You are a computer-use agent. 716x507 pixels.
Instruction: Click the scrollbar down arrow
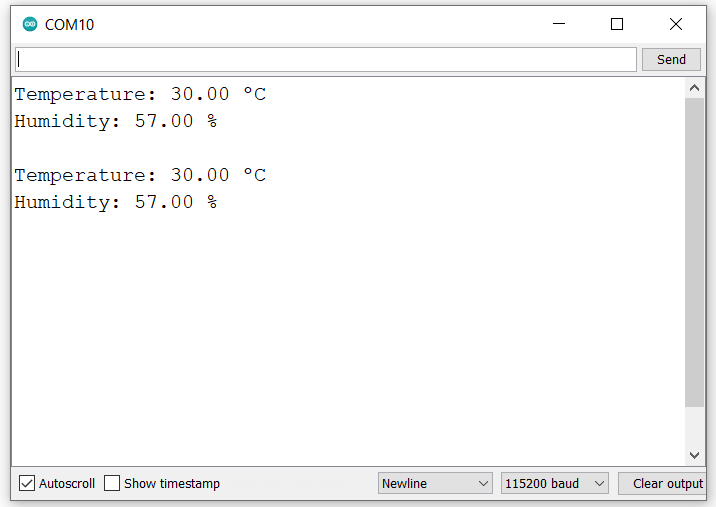(x=694, y=455)
